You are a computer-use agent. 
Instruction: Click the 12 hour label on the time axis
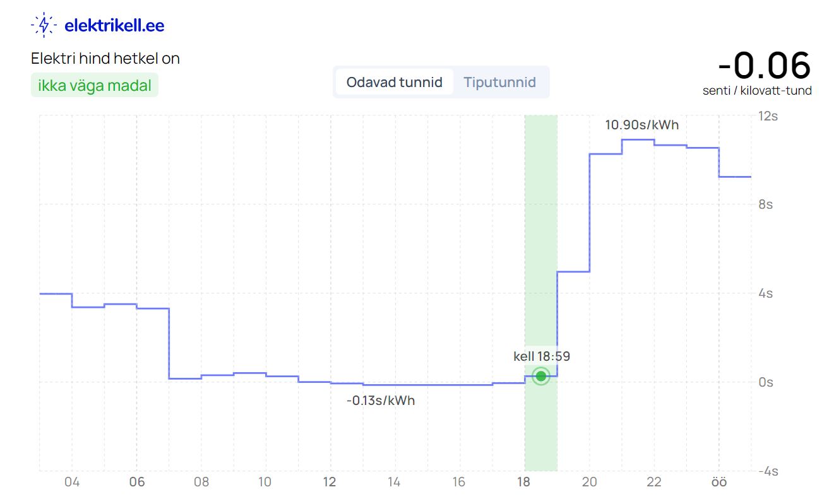pos(330,482)
